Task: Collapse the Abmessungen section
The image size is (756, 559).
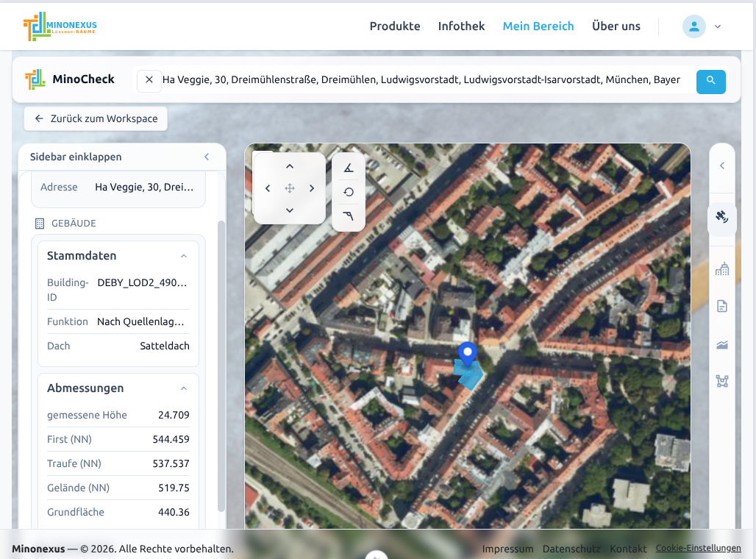Action: pyautogui.click(x=184, y=388)
